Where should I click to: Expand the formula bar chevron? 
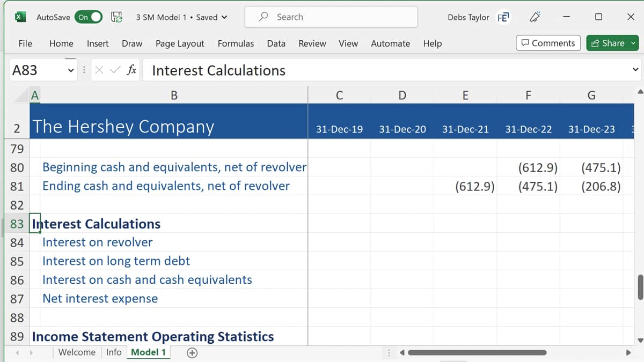[635, 70]
